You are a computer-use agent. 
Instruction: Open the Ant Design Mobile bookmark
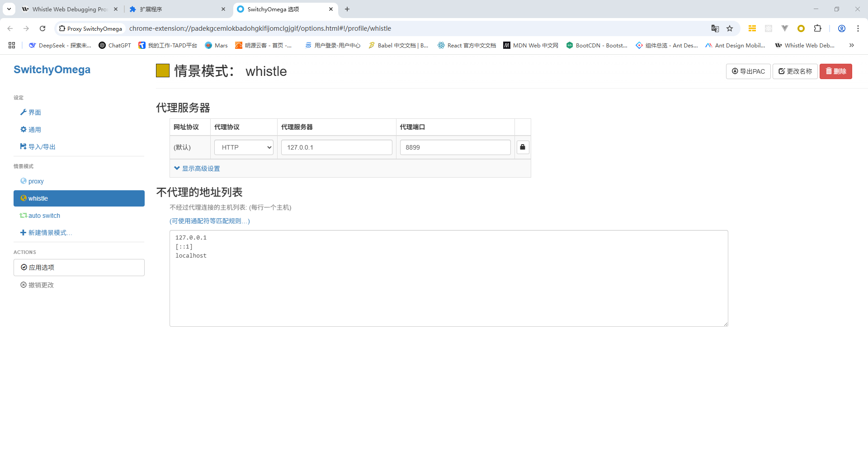point(735,45)
